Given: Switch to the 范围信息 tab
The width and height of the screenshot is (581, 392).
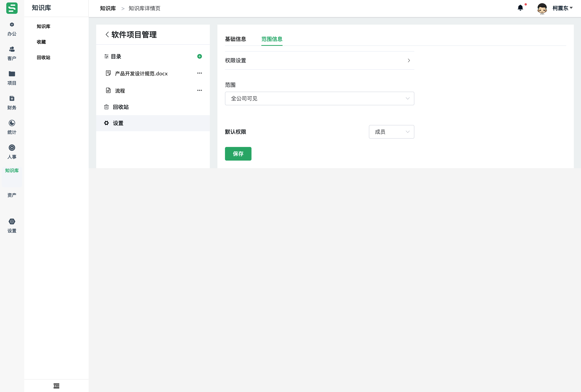Looking at the screenshot, I should click(x=272, y=39).
